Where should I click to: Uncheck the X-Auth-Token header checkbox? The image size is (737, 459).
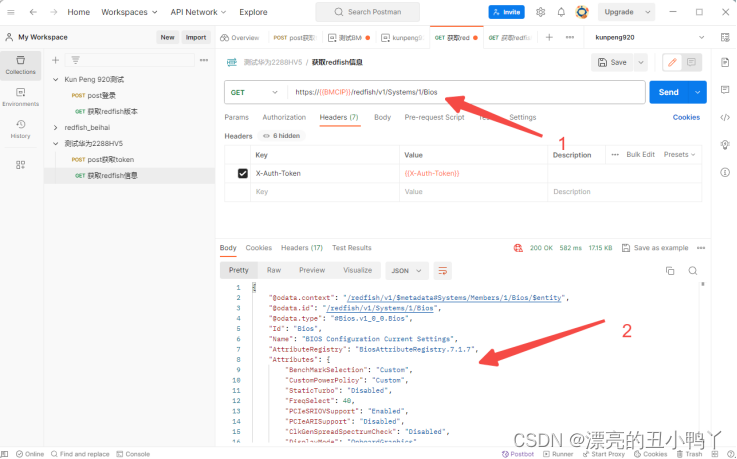coord(242,174)
